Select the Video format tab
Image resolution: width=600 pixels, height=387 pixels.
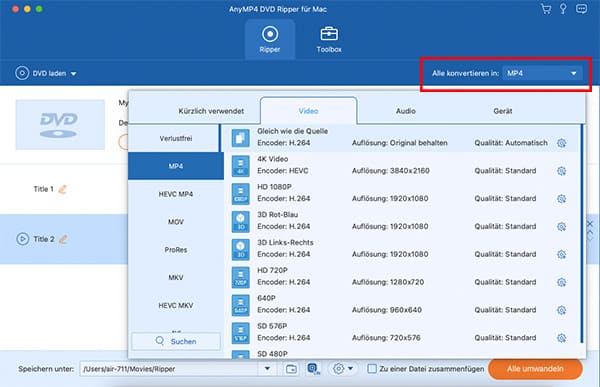click(308, 111)
